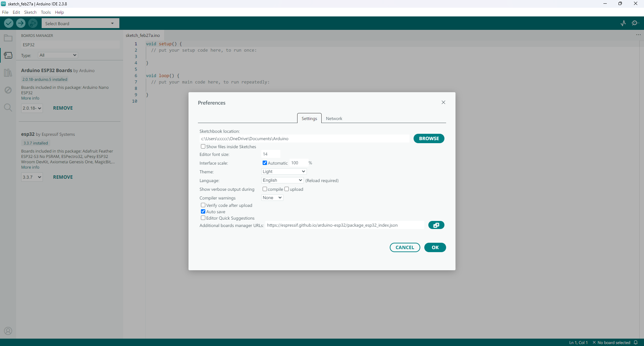Open the Sketchbook folder icon in sidebar
This screenshot has width=644, height=346.
point(8,38)
